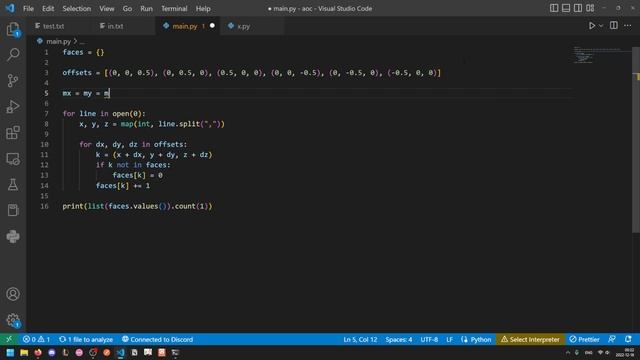Screen dimensions: 640x360
Task: Open the Edit menu
Action: tap(48, 9)
